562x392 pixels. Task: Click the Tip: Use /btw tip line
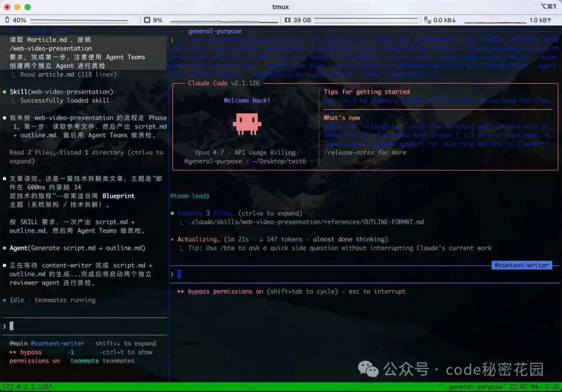(339, 248)
